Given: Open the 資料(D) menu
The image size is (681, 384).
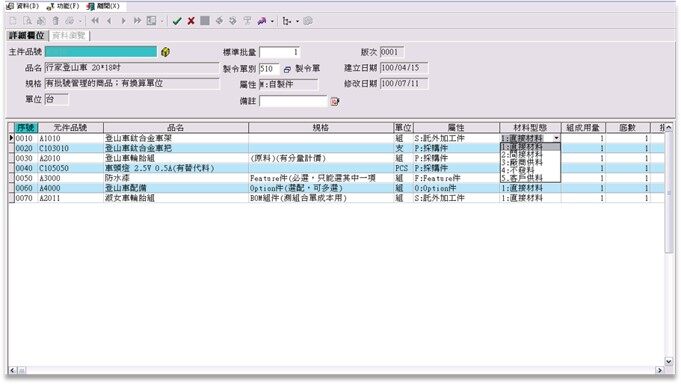Looking at the screenshot, I should (23, 6).
